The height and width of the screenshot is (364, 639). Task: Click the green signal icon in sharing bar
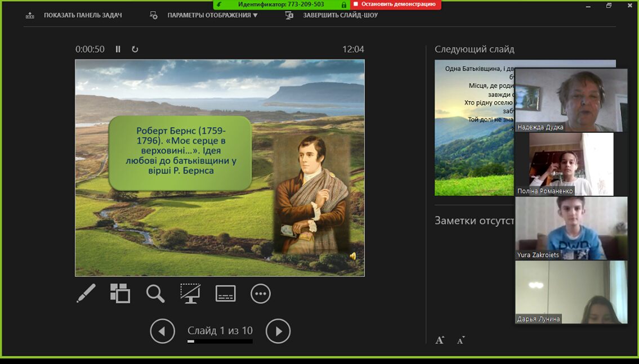coord(219,4)
